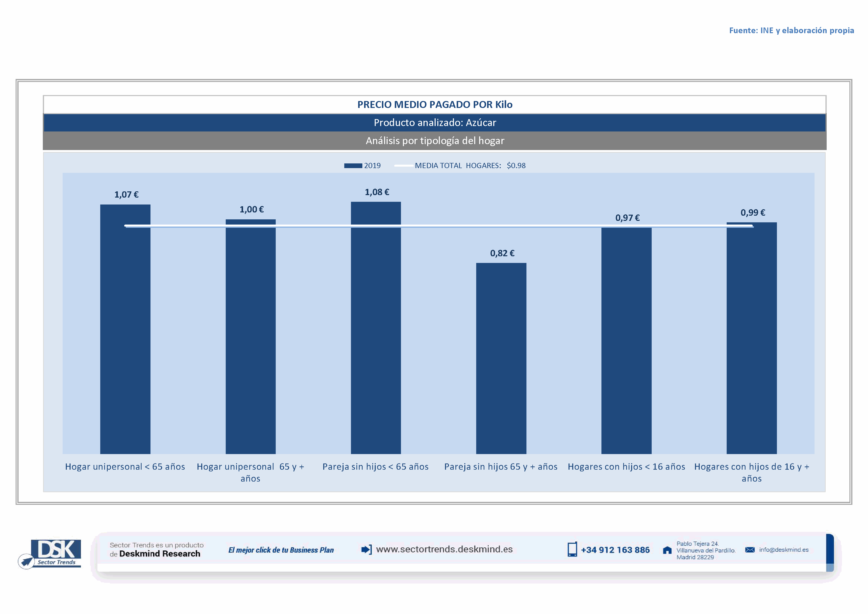Click the info@deskmind.es email address
This screenshot has height=614, width=868.
[x=784, y=550]
